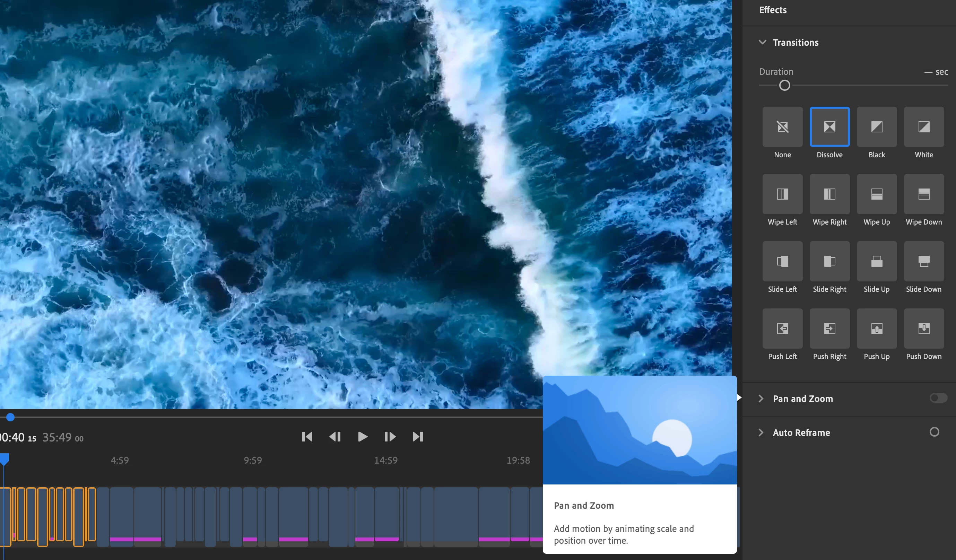
Task: Click the transition Duration slider handle
Action: (x=784, y=85)
